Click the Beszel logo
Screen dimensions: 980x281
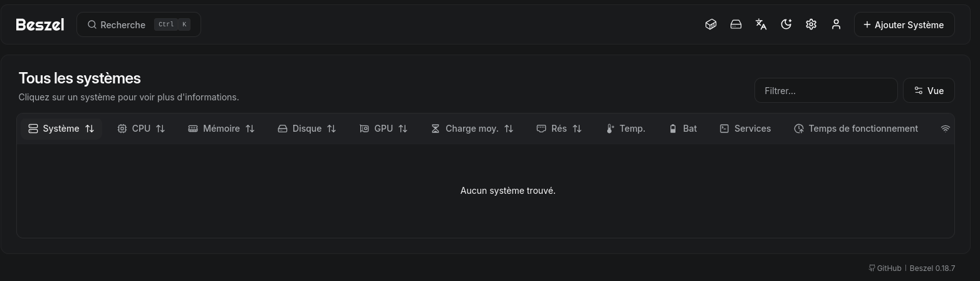pos(40,24)
